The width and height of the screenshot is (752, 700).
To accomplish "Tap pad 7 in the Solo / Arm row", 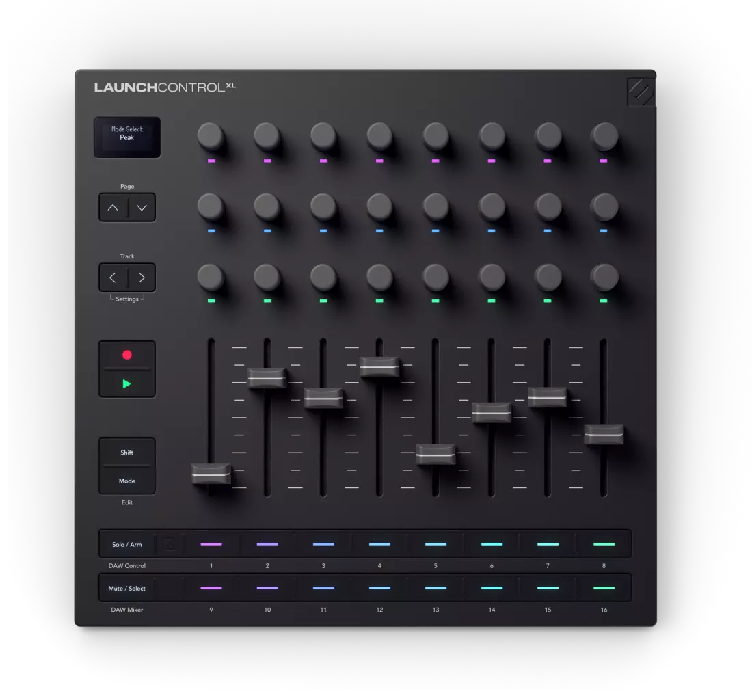I will coord(548,544).
